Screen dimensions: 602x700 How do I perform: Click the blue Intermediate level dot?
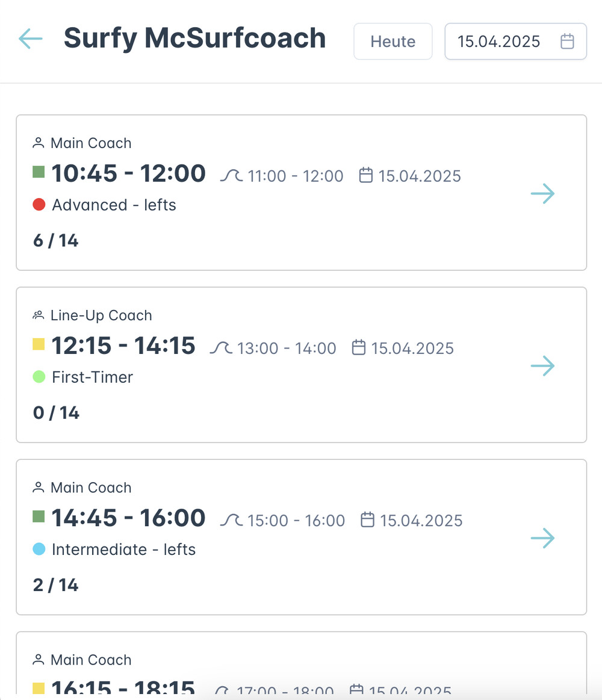click(x=39, y=549)
